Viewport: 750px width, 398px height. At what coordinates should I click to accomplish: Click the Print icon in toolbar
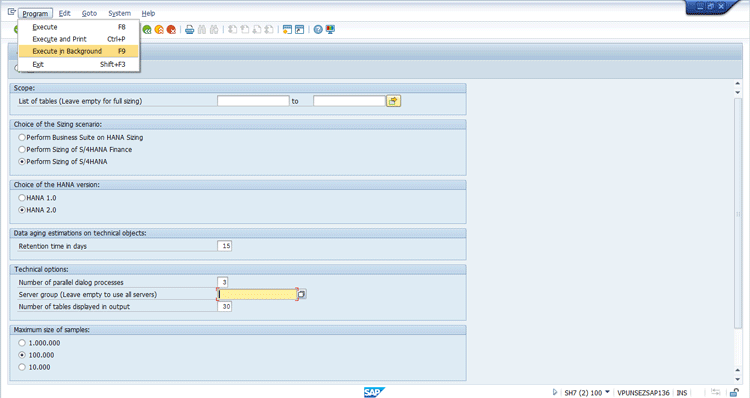189,30
